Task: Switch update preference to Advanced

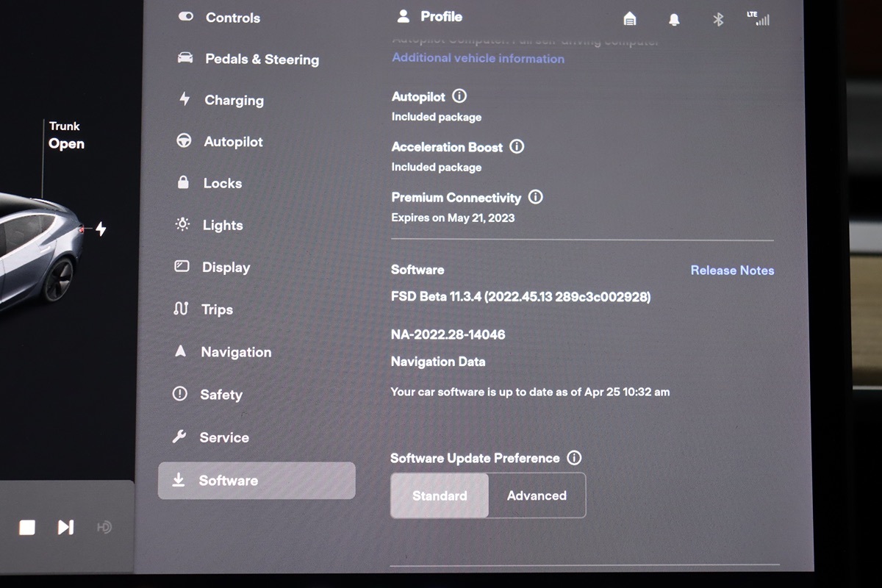Action: click(537, 496)
